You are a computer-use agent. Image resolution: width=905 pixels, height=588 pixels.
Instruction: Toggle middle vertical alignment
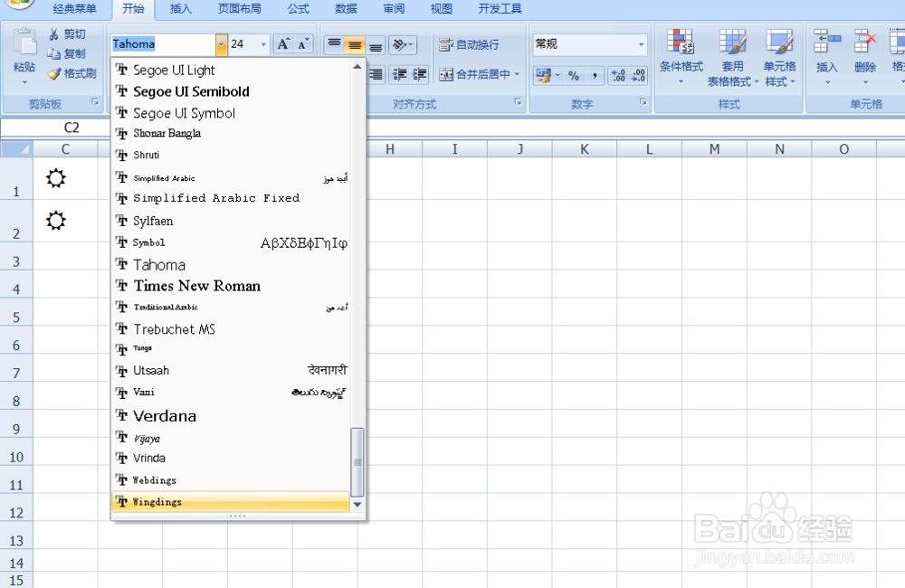pos(355,43)
